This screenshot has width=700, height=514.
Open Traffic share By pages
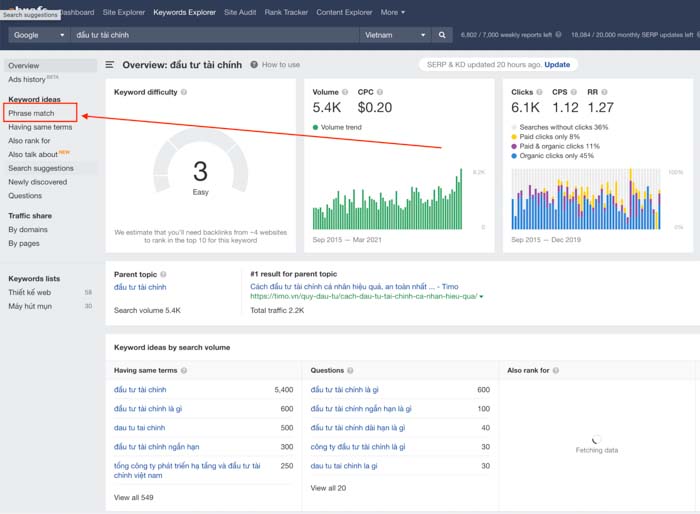(x=24, y=243)
